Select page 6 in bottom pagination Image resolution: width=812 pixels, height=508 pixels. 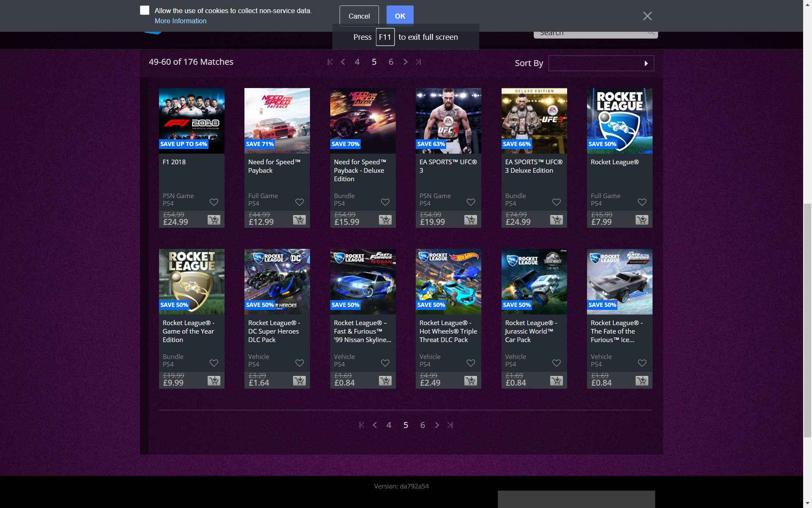[422, 425]
